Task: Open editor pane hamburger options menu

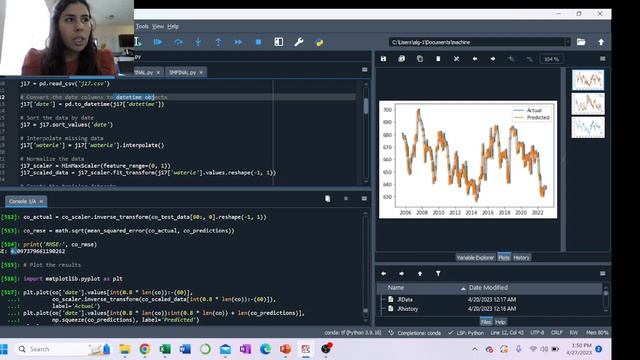Action: tap(364, 70)
